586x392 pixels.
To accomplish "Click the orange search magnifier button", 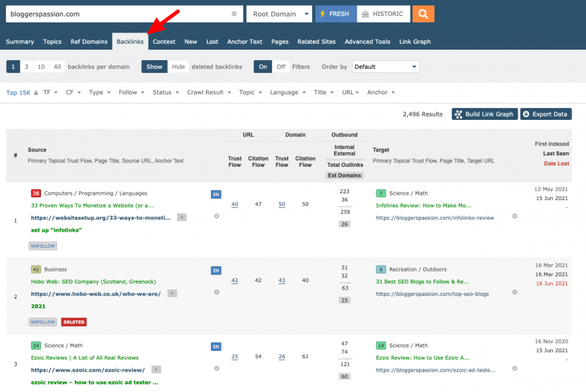I will pos(423,13).
